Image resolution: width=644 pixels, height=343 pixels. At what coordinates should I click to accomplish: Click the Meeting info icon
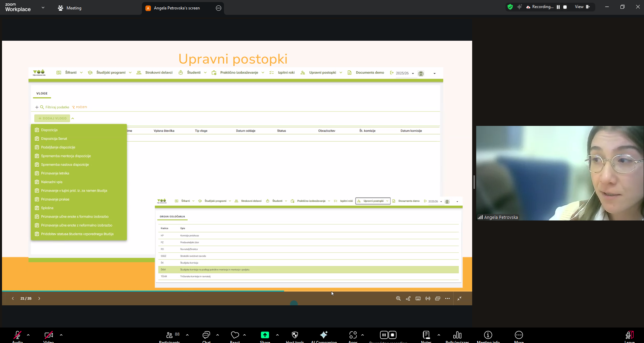click(x=488, y=335)
